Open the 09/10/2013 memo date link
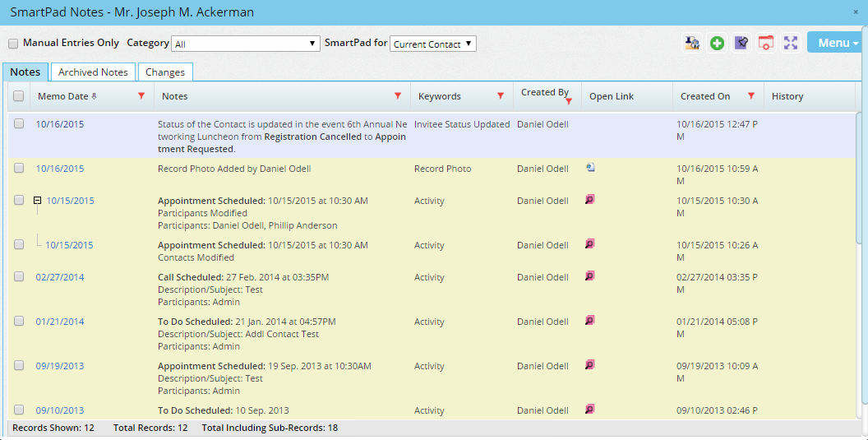The width and height of the screenshot is (868, 440). tap(60, 410)
